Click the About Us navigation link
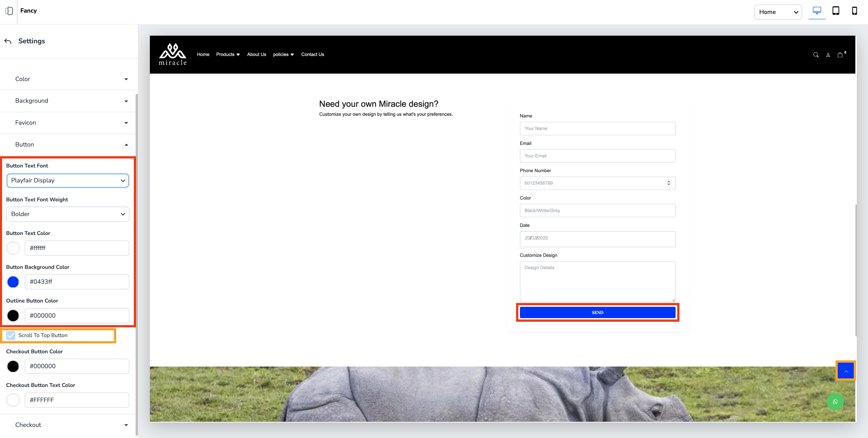Viewport: 868px width, 438px height. (256, 55)
